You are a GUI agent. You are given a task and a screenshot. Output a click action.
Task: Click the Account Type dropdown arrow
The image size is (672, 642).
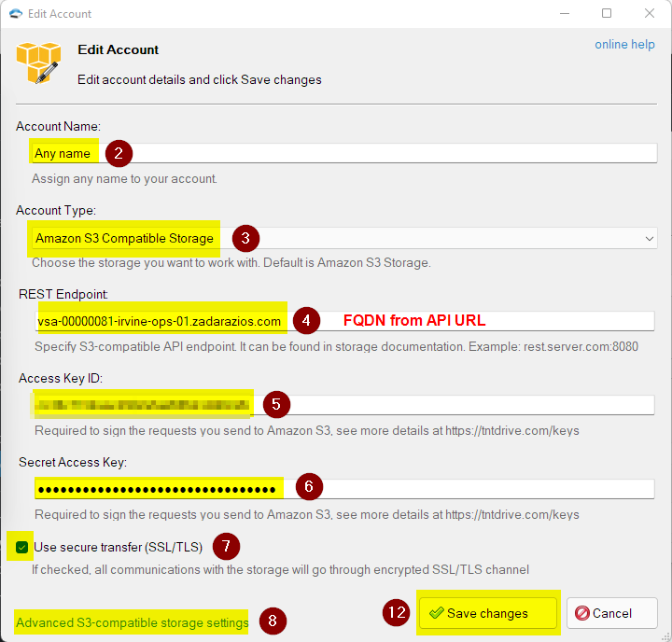point(650,238)
